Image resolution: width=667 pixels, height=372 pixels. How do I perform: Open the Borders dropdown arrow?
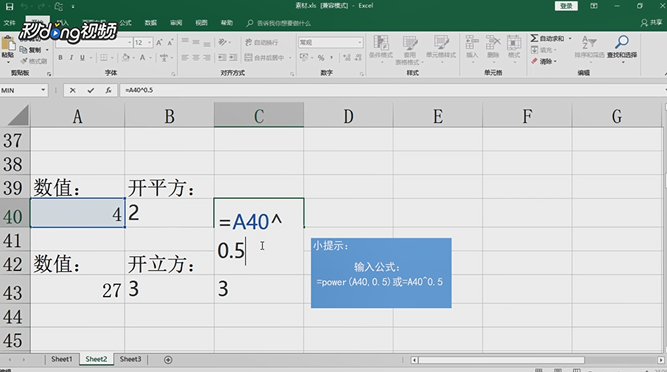click(112, 58)
